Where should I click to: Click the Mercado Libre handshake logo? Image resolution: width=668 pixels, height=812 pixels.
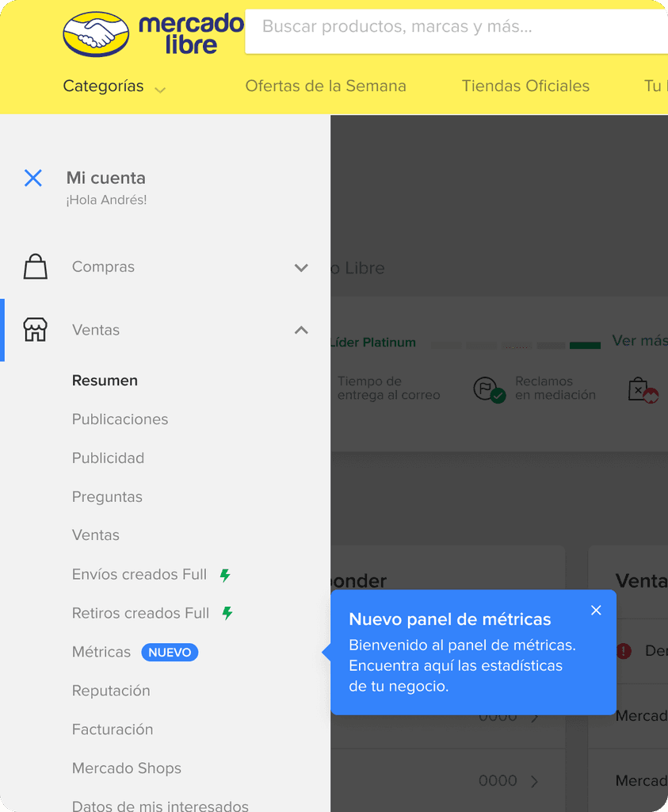coord(96,34)
